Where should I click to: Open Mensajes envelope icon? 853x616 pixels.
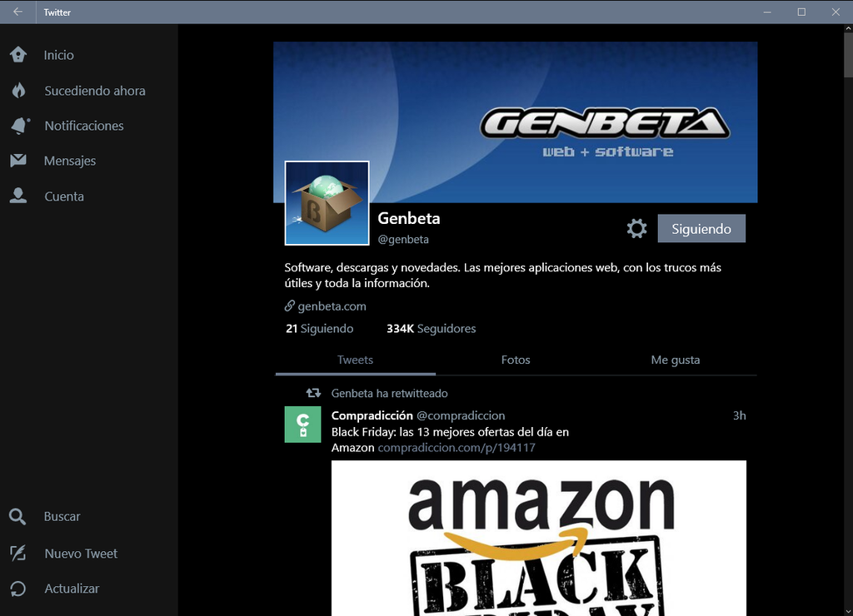18,161
